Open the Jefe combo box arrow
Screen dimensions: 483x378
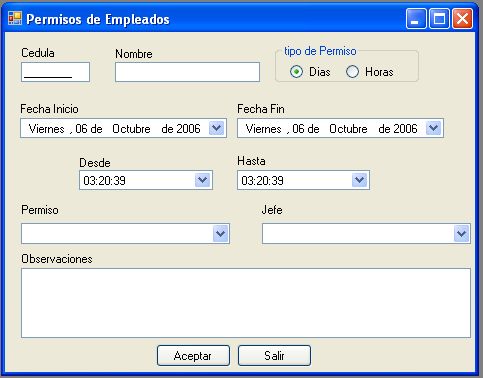click(462, 234)
